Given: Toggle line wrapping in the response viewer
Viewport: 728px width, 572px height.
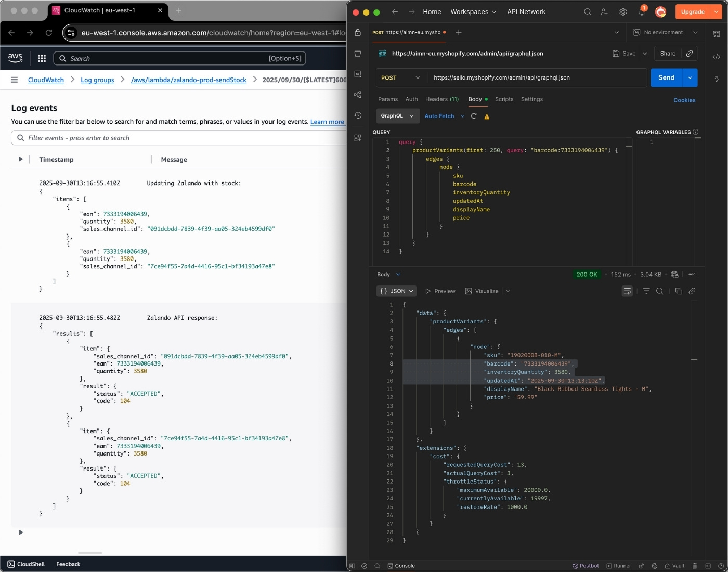Looking at the screenshot, I should point(627,291).
